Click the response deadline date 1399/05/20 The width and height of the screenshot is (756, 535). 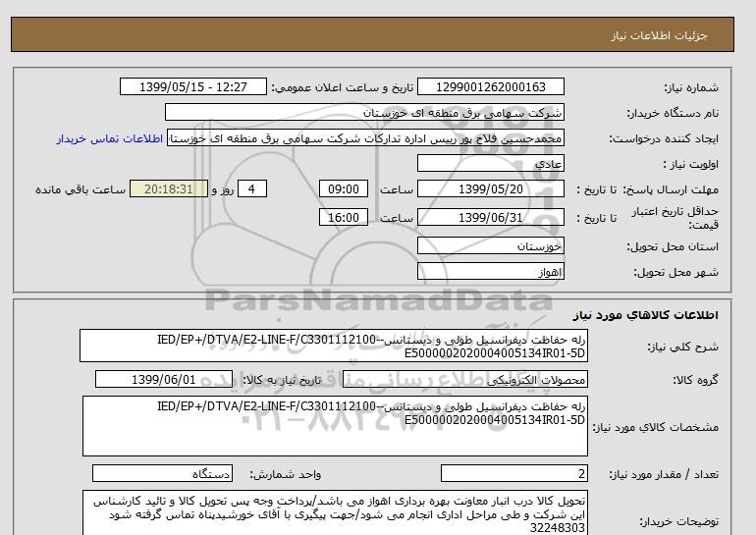(x=490, y=188)
